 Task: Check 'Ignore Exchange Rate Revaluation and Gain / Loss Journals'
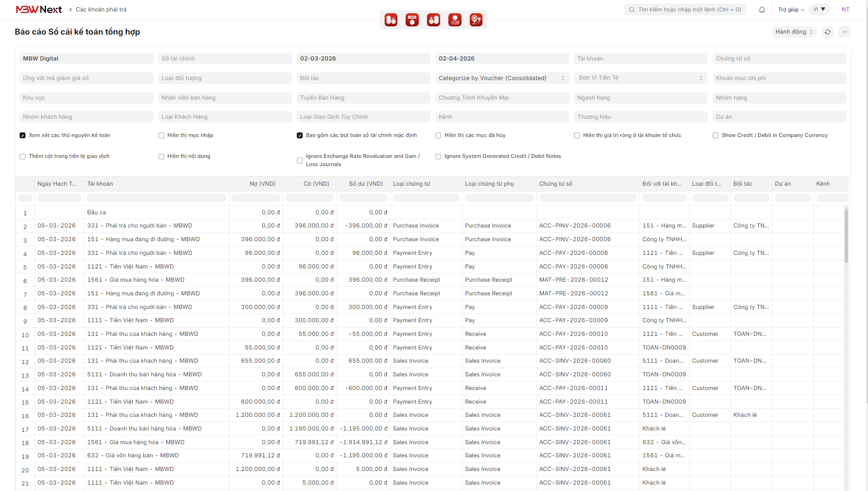click(x=299, y=161)
